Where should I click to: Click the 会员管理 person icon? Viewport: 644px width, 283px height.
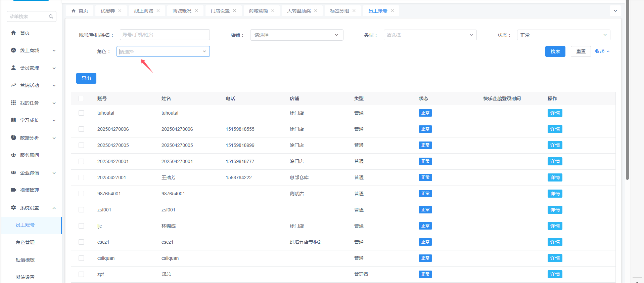pyautogui.click(x=13, y=68)
